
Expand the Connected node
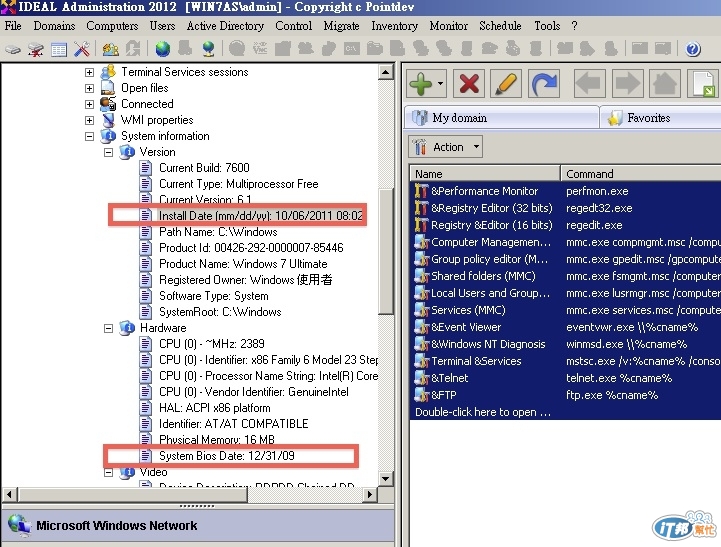tap(89, 104)
